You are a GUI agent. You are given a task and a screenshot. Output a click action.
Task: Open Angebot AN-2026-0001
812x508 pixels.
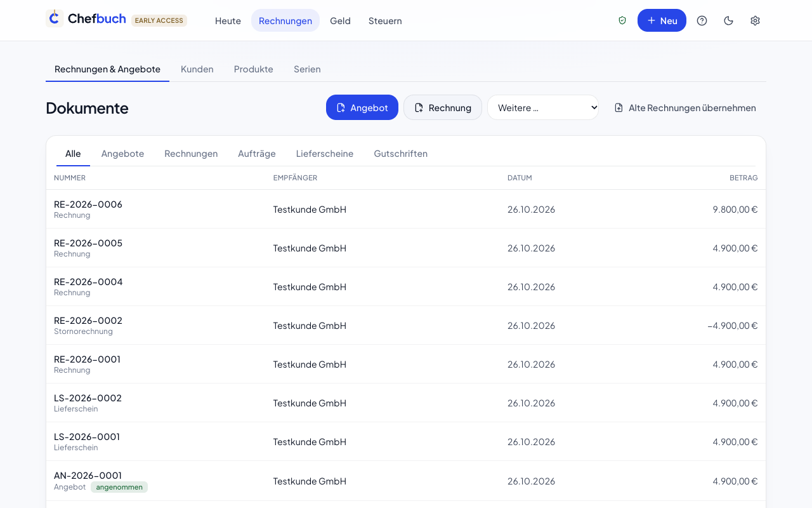tap(406, 481)
